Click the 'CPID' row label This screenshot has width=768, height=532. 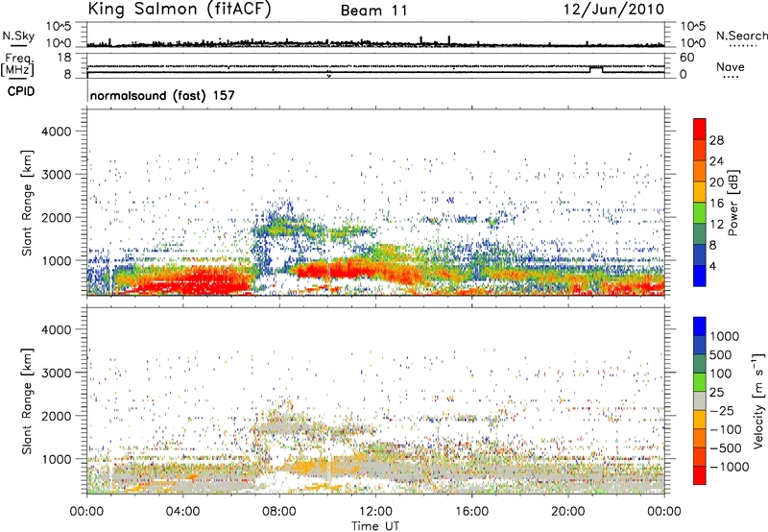coord(21,91)
